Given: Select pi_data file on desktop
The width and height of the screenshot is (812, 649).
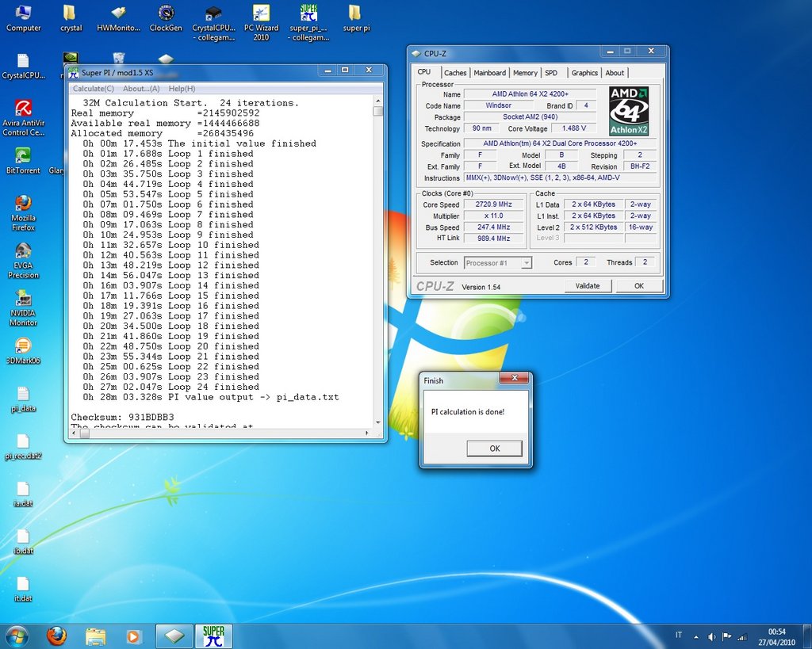Looking at the screenshot, I should click(x=23, y=399).
